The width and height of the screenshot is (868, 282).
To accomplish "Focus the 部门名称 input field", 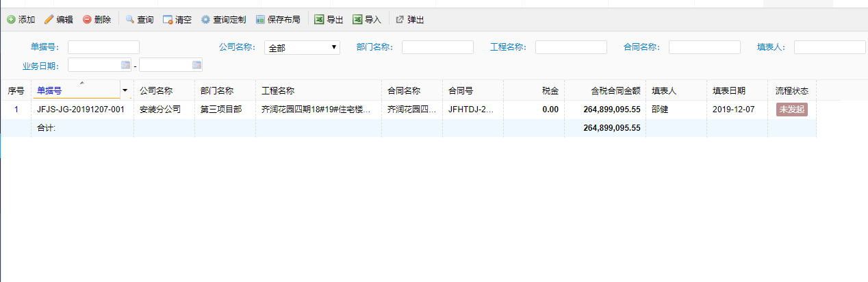I will pos(437,47).
